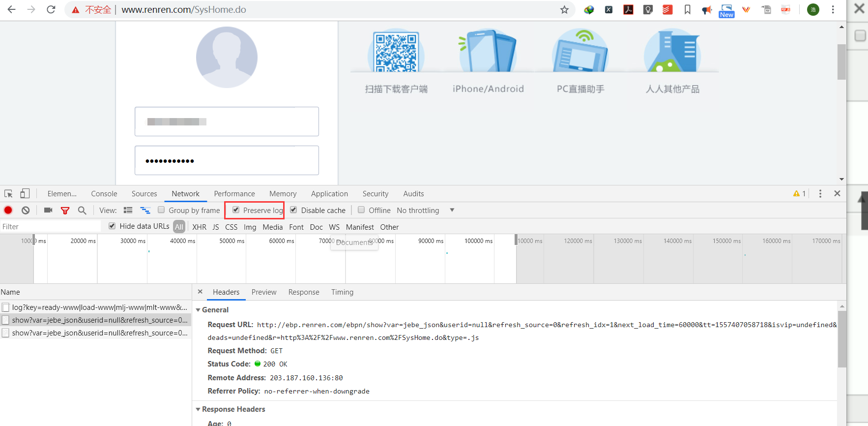Filter requests by Img type
This screenshot has height=426, width=868.
250,227
